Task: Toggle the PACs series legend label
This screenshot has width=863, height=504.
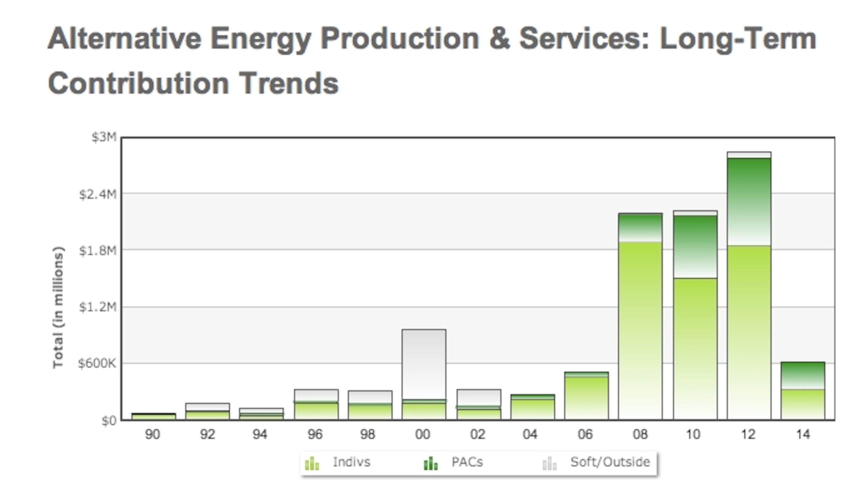Action: 467,462
